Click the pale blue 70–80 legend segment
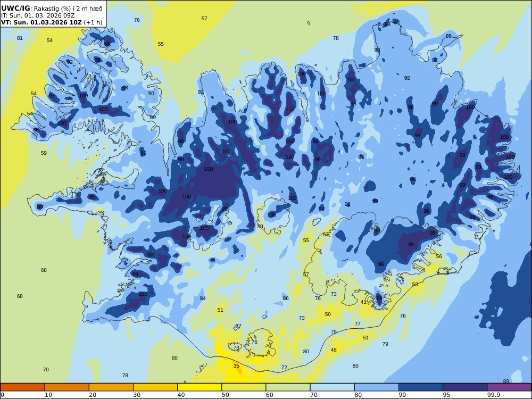This screenshot has width=532, height=399. [332, 387]
